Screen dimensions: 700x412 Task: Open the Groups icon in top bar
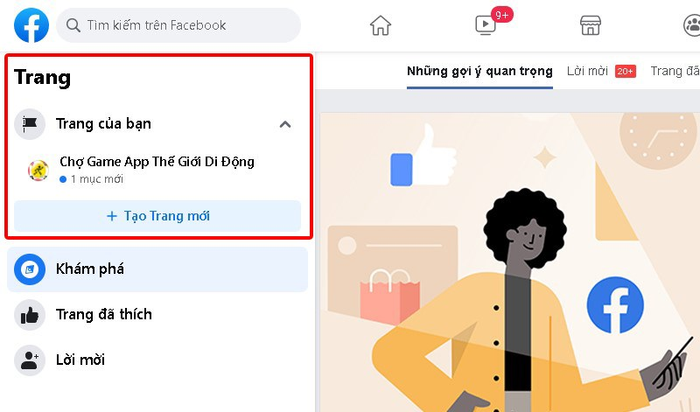(692, 25)
